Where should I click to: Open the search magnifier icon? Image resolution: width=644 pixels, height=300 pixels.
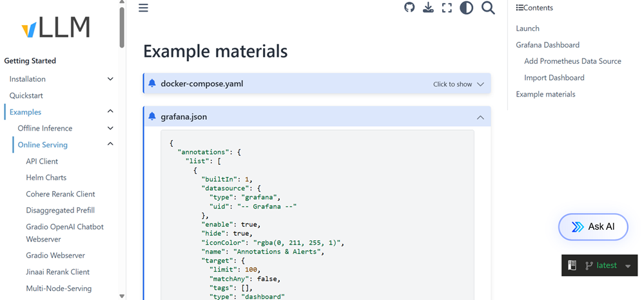point(488,8)
